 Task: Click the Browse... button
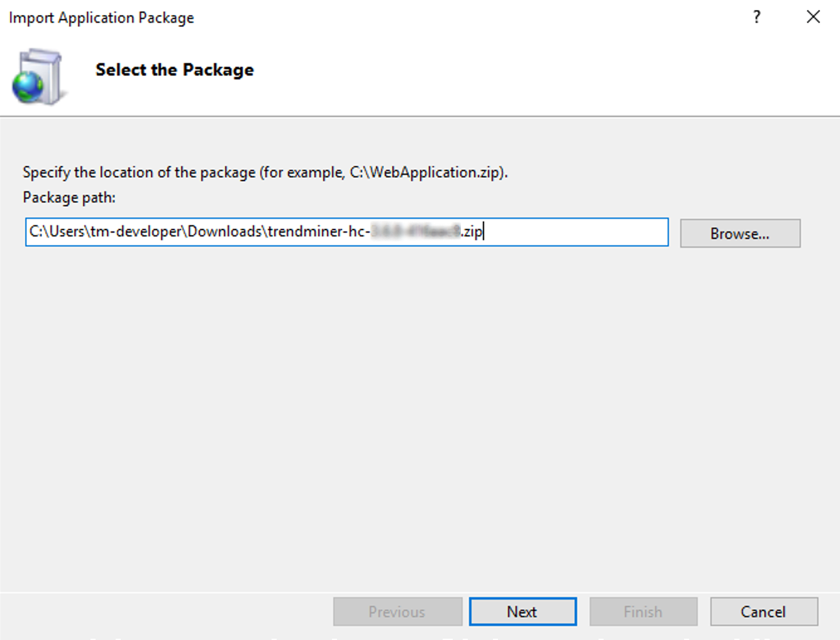739,233
